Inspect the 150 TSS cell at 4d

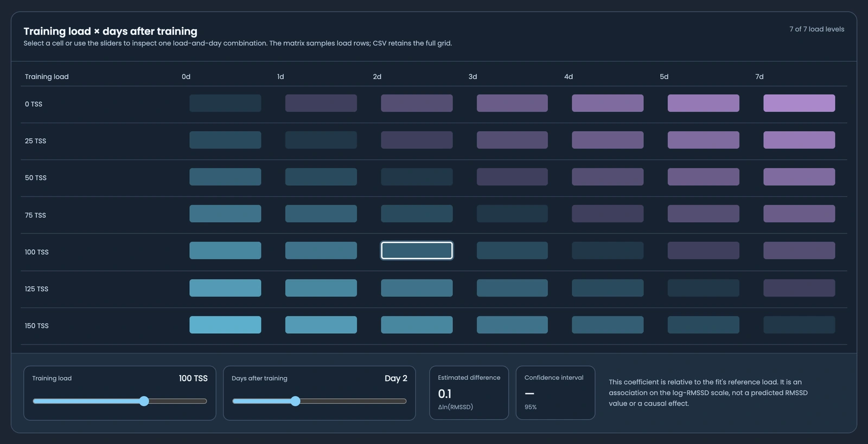point(608,325)
